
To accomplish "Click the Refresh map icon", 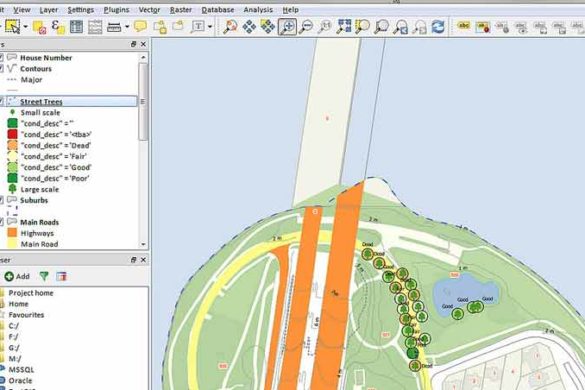I will point(438,27).
